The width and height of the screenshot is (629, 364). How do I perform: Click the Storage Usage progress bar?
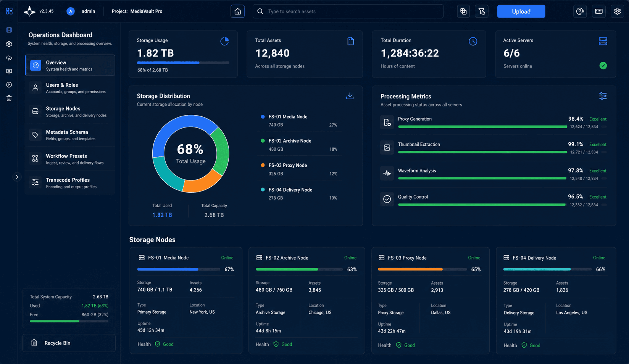[183, 63]
